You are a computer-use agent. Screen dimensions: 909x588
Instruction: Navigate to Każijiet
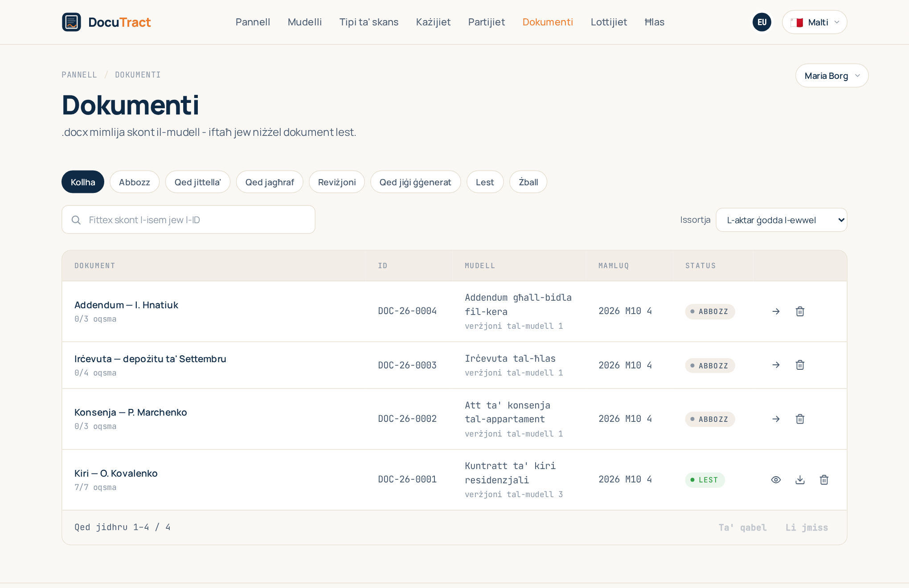tap(433, 22)
